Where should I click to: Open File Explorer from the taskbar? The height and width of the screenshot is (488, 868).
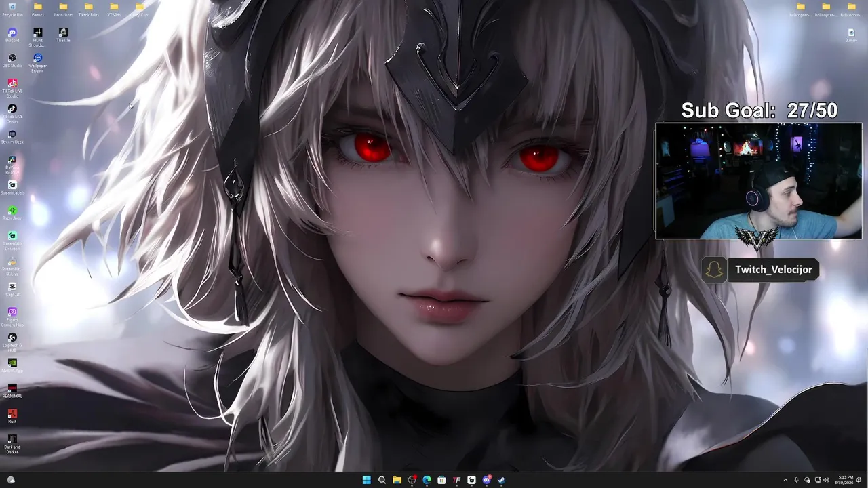click(397, 480)
